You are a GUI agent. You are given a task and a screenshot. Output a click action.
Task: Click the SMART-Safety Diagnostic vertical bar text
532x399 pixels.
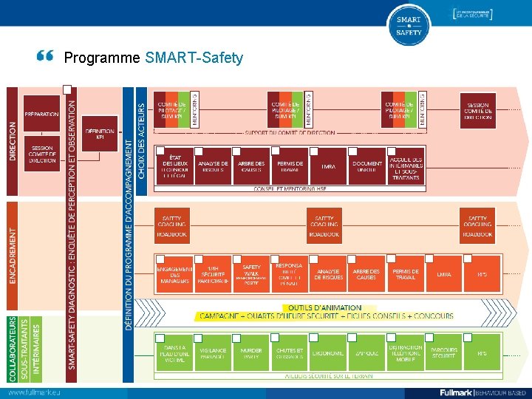tap(71, 235)
